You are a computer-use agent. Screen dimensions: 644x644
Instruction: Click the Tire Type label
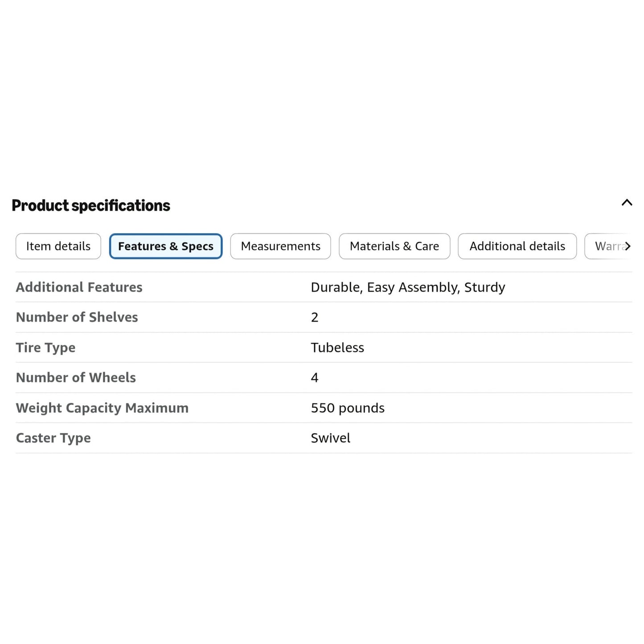(x=46, y=348)
